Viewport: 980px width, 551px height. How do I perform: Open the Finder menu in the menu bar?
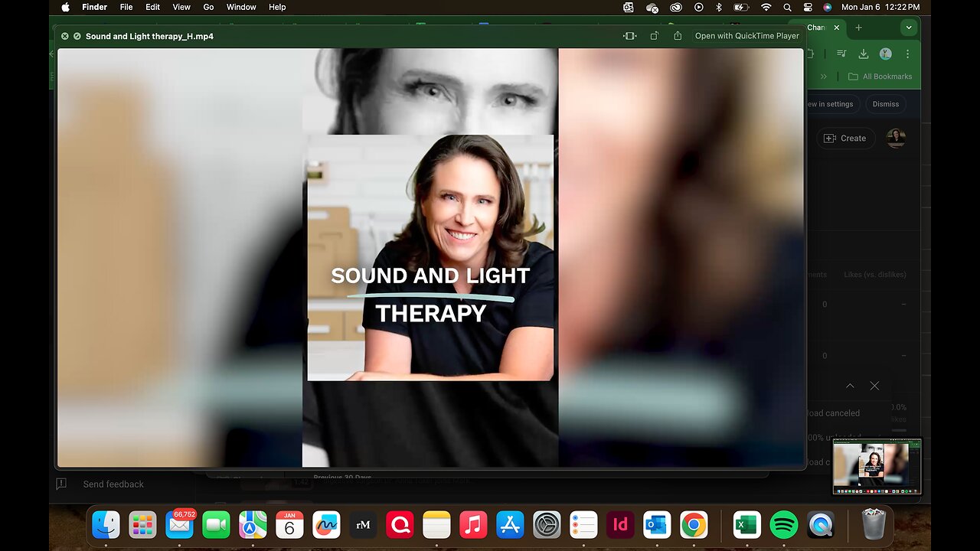[94, 7]
